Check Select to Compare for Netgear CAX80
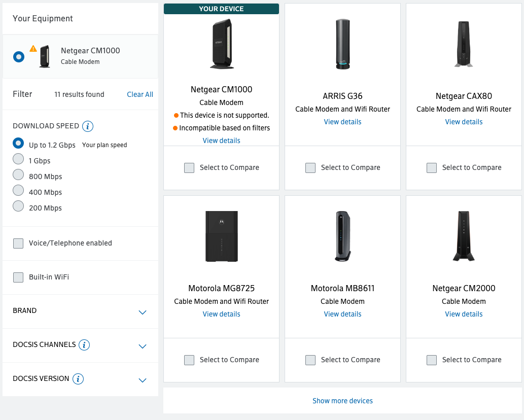This screenshot has height=420, width=524. click(432, 168)
